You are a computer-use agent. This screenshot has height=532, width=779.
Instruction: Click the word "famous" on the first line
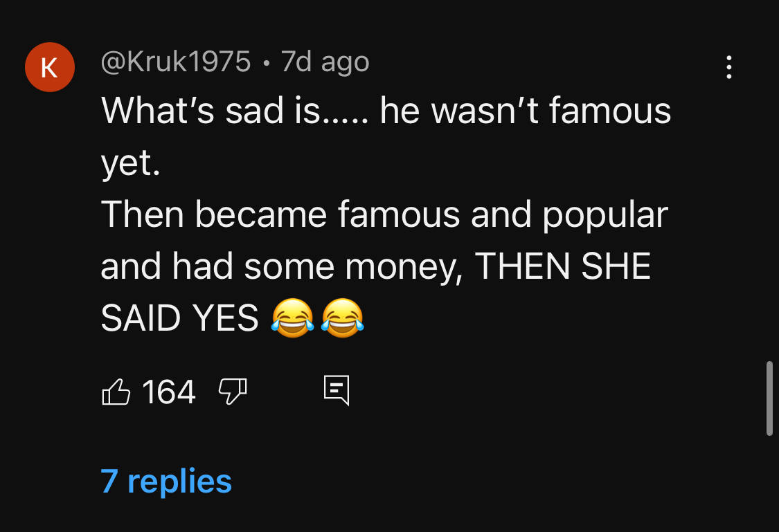coord(610,110)
